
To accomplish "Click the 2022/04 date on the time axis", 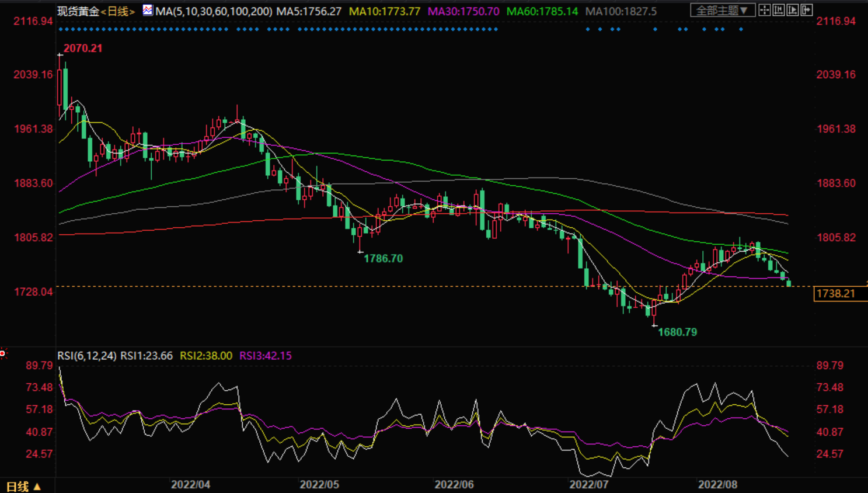I will [x=190, y=485].
